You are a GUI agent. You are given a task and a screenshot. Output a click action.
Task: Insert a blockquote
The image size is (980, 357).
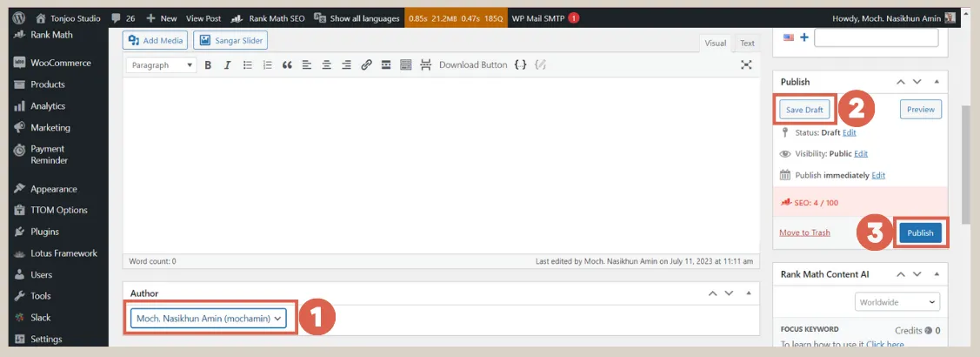click(287, 64)
